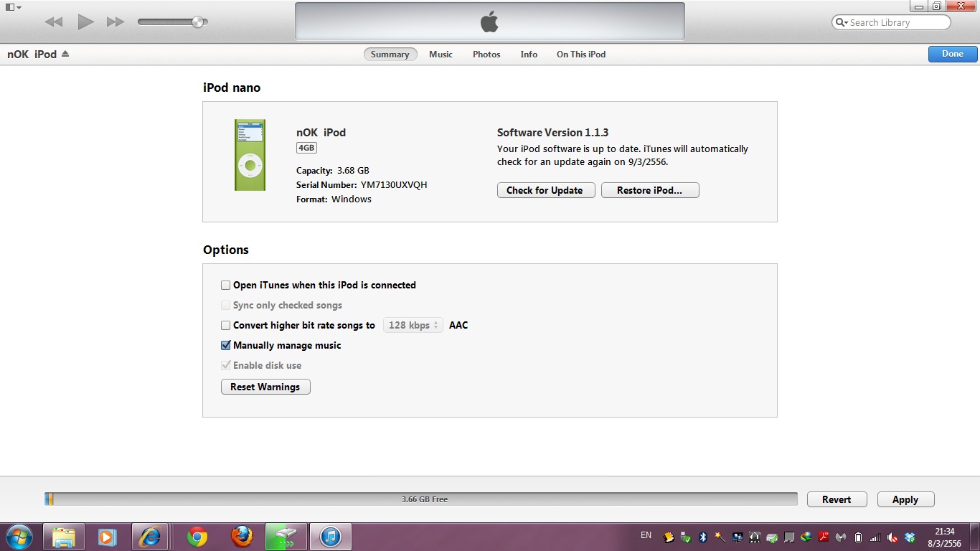
Task: Click the network signal tray icon
Action: (x=875, y=537)
